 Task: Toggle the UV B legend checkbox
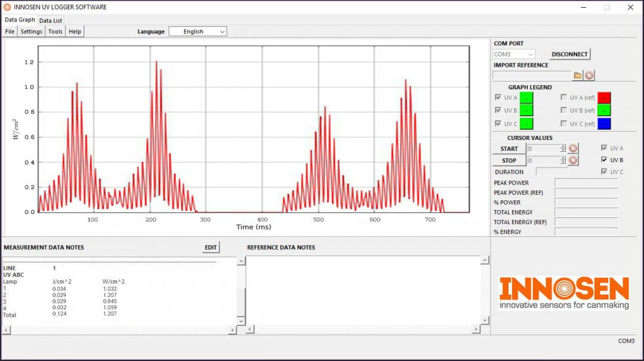click(498, 110)
